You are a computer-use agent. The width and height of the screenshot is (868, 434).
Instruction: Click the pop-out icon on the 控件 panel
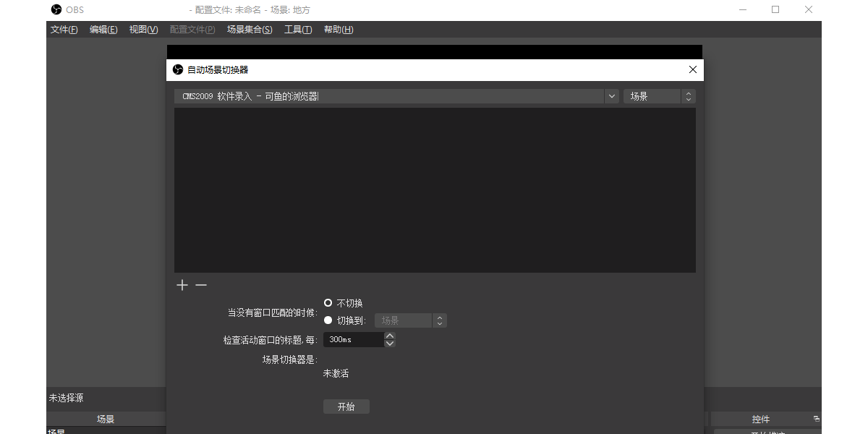816,418
